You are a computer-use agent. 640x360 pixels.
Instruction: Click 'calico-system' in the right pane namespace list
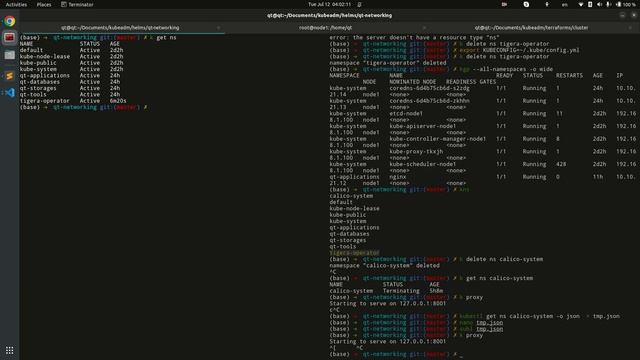[351, 196]
